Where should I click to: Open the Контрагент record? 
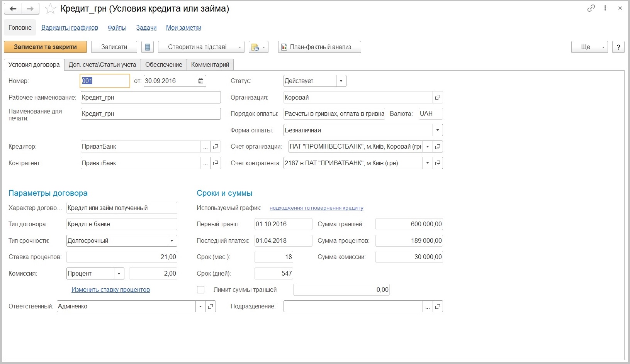pos(216,163)
